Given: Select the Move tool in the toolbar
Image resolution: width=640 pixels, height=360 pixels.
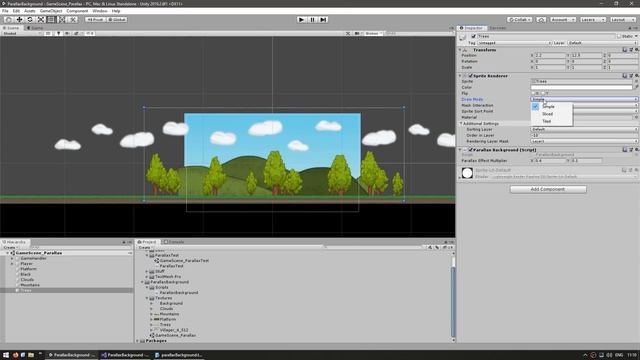Looking at the screenshot, I should [19, 19].
